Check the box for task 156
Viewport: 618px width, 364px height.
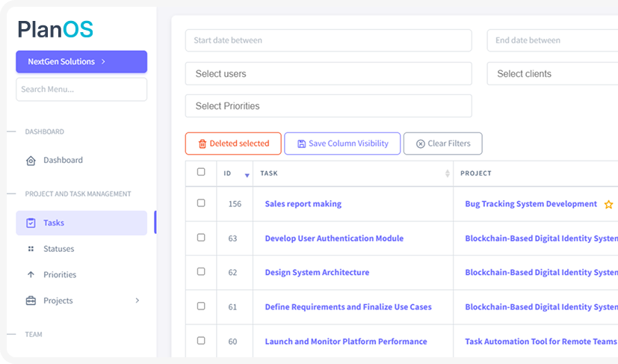201,203
